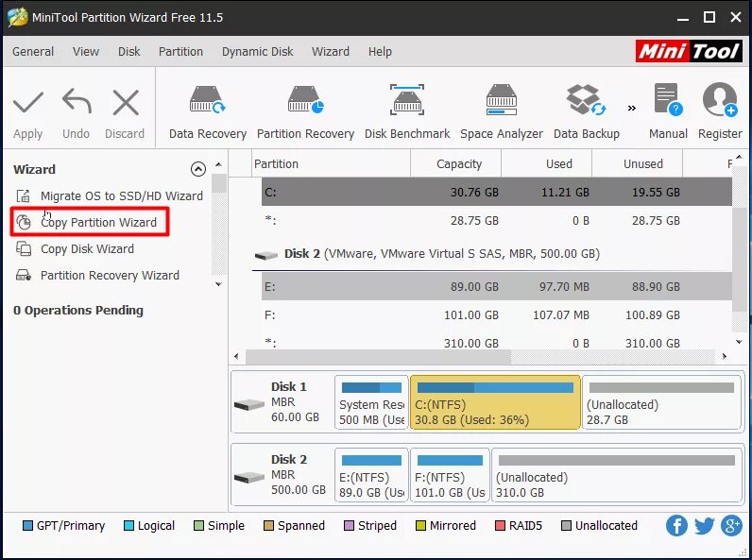
Task: Click the partition list scroll left arrow
Action: (x=236, y=356)
